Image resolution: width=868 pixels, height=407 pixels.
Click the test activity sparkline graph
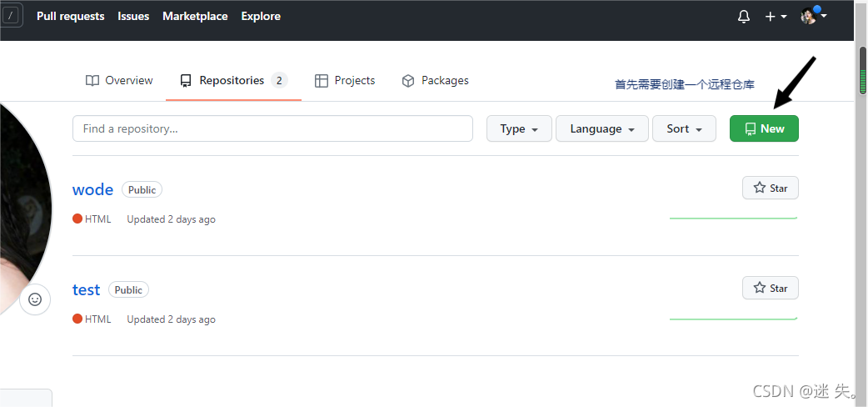tap(734, 319)
